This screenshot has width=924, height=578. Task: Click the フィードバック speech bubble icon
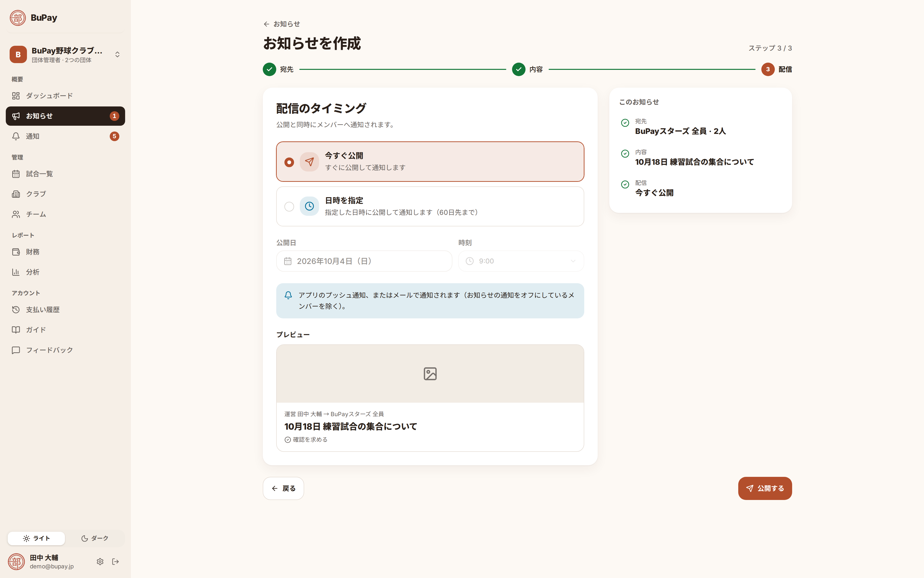(x=16, y=350)
